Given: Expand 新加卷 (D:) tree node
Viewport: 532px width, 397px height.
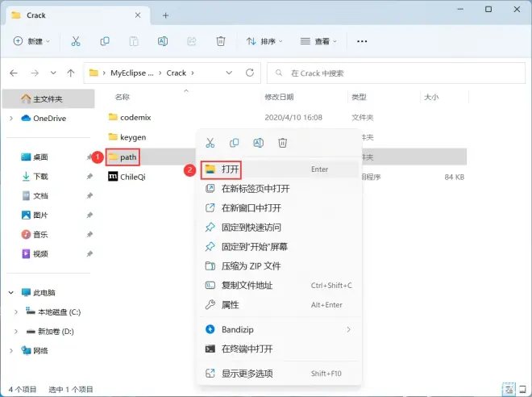Looking at the screenshot, I should pyautogui.click(x=16, y=331).
